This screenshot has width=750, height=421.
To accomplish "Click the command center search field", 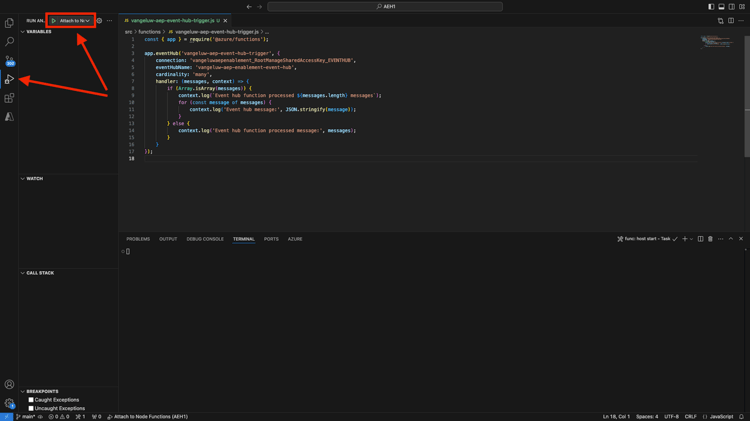I will [x=385, y=7].
